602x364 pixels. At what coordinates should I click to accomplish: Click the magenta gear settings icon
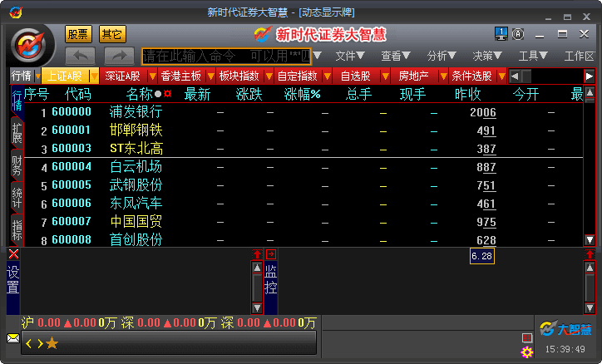click(527, 352)
